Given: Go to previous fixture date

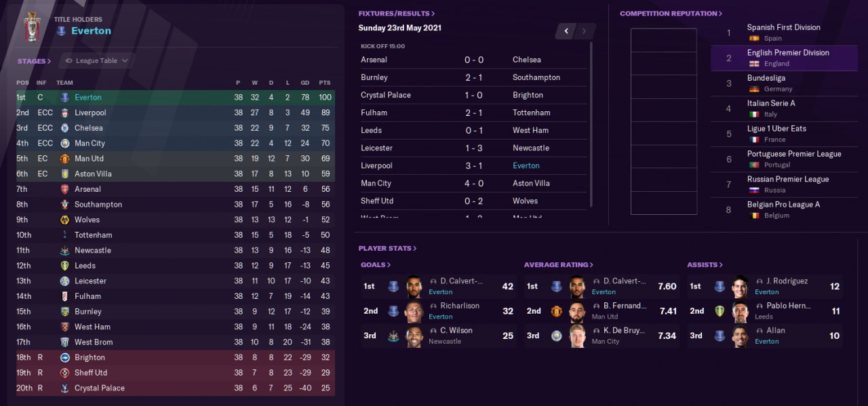Looking at the screenshot, I should pos(566,31).
